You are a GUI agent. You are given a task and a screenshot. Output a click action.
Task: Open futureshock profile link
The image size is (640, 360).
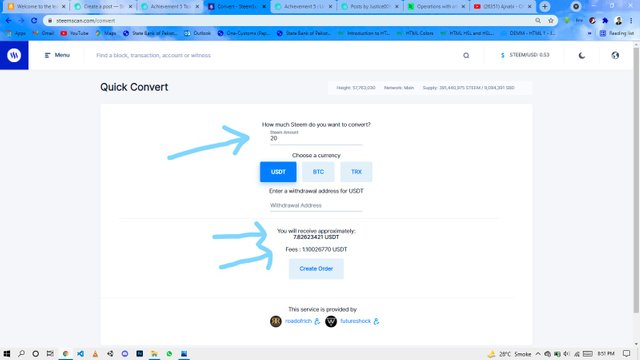click(356, 321)
